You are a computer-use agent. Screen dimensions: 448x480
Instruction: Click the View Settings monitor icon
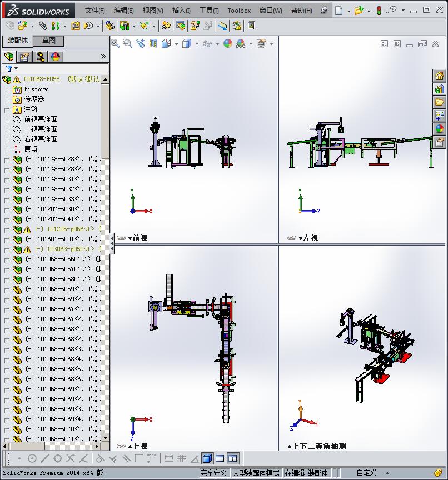261,43
